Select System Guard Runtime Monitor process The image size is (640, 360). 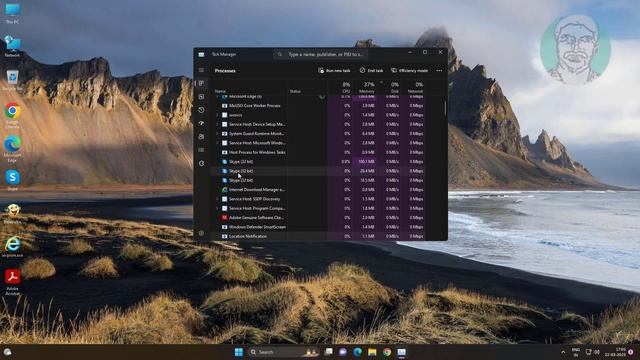(x=319, y=133)
